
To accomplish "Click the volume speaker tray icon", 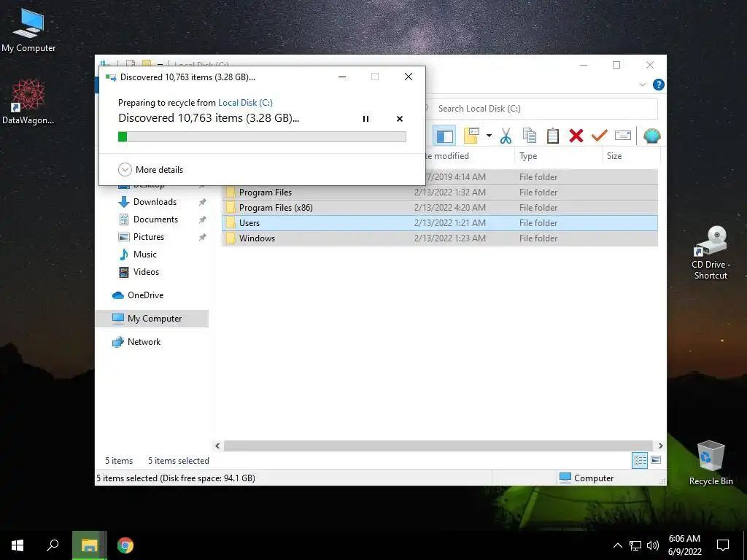I will 653,545.
